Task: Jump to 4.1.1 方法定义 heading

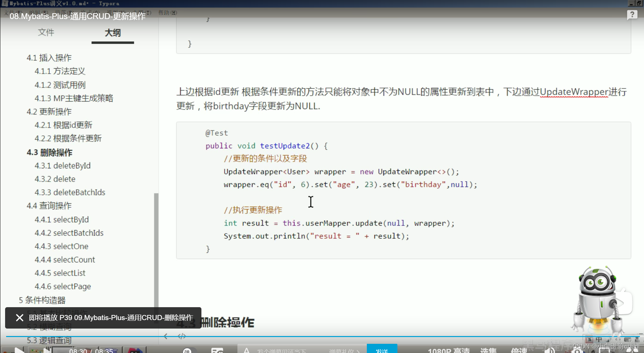Action: [60, 71]
